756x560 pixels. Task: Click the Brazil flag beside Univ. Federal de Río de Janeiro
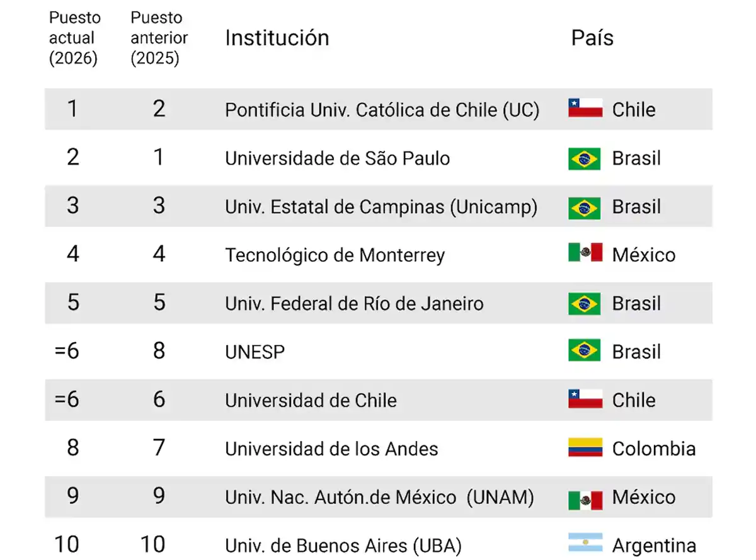tap(585, 303)
